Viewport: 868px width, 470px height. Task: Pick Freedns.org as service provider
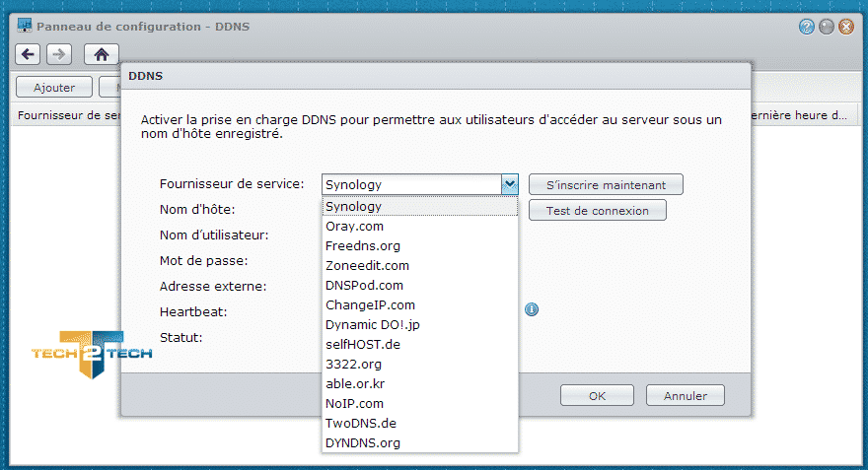pos(420,246)
